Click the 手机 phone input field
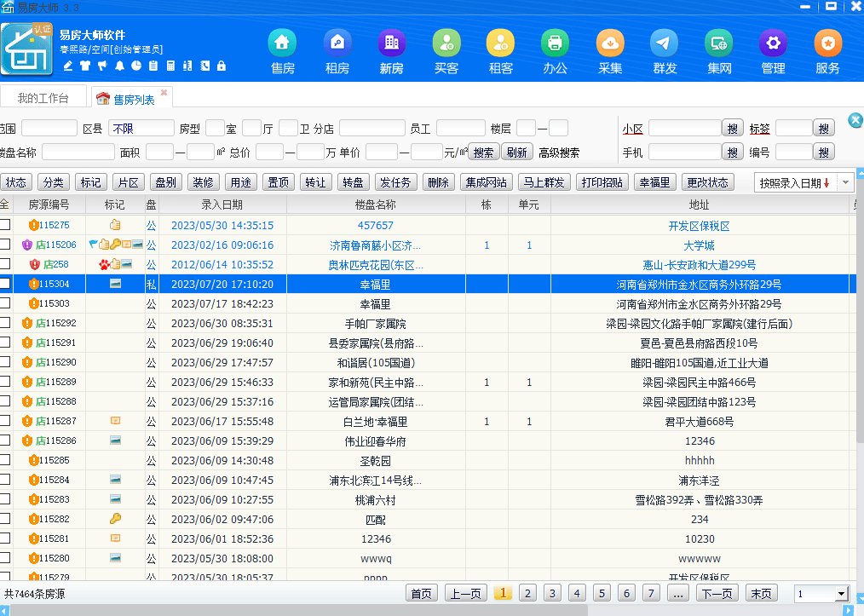 pos(685,152)
